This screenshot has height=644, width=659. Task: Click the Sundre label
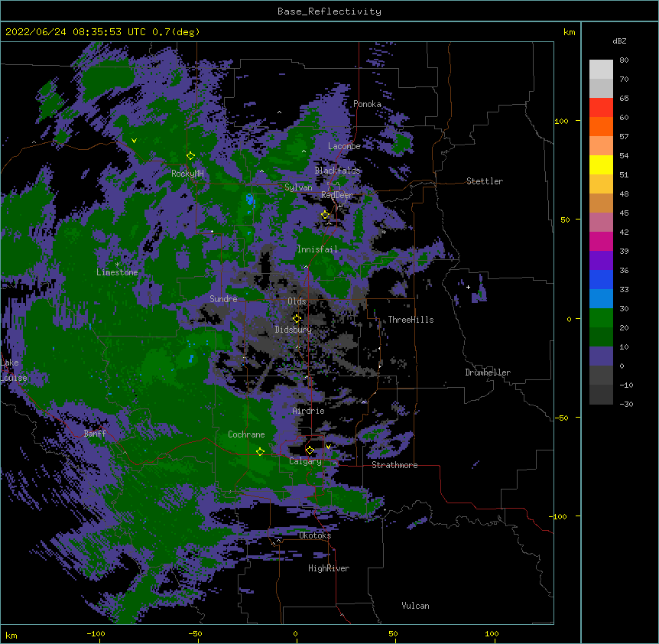pyautogui.click(x=223, y=299)
